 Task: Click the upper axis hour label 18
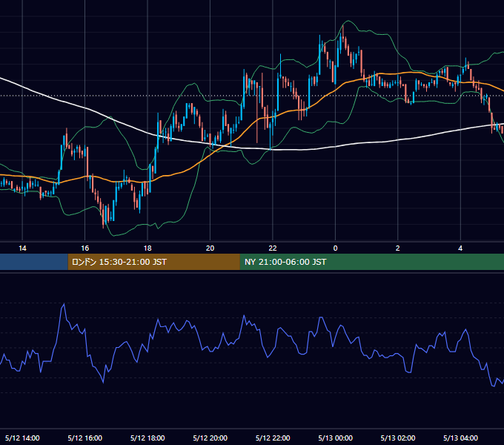pos(147,248)
